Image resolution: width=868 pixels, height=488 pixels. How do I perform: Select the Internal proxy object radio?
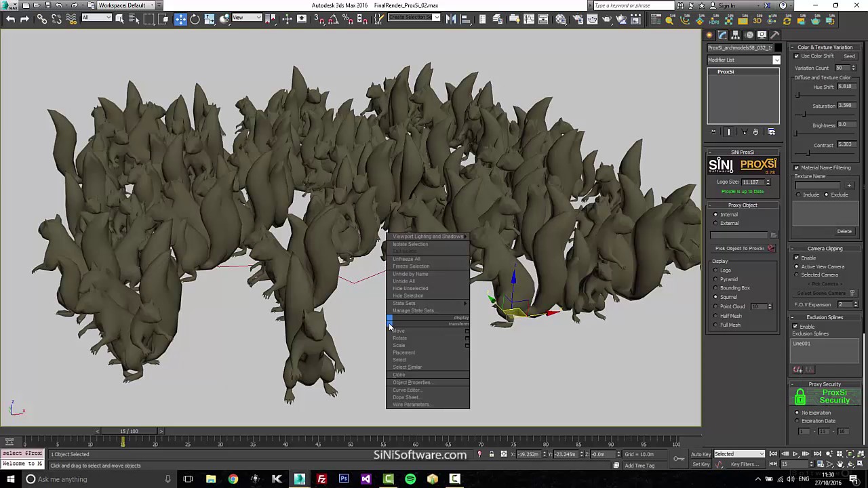point(715,215)
